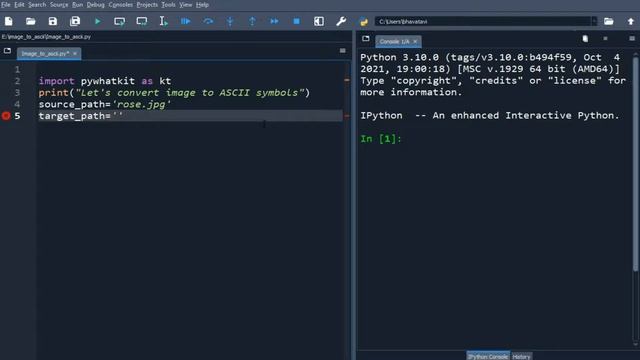Open the View menu
This screenshot has width=640, height=360.
tap(186, 5)
